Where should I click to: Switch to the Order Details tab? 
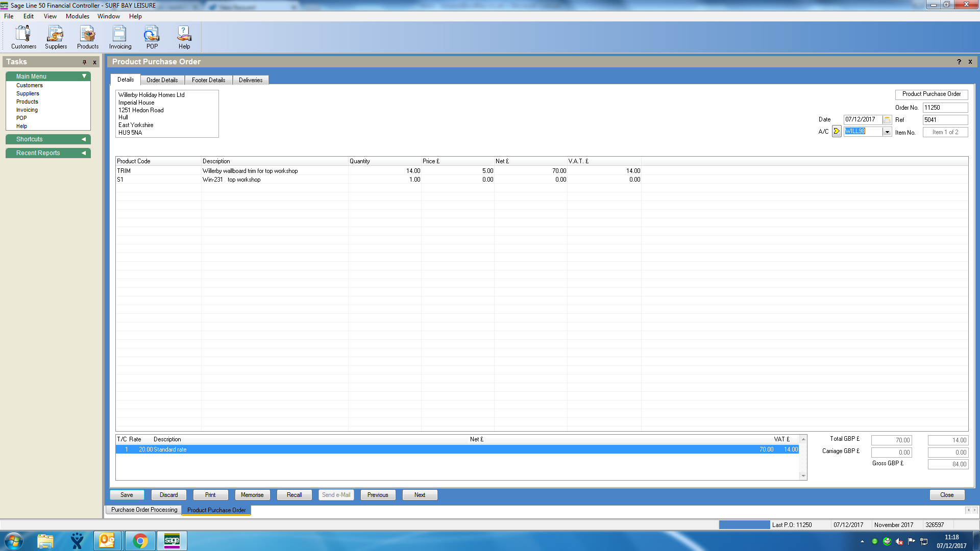tap(162, 80)
